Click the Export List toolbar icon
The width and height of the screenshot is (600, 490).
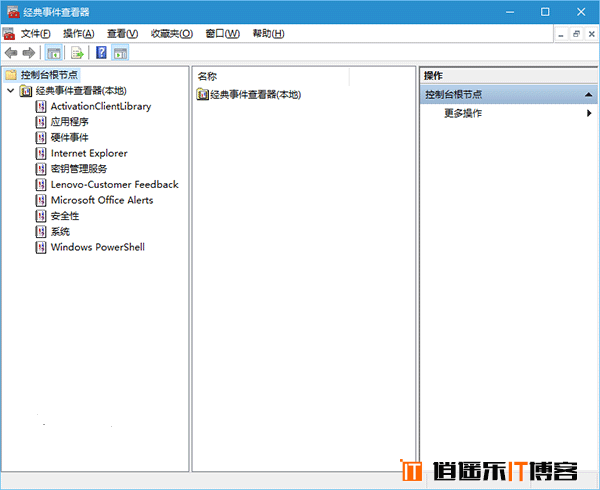tap(77, 53)
